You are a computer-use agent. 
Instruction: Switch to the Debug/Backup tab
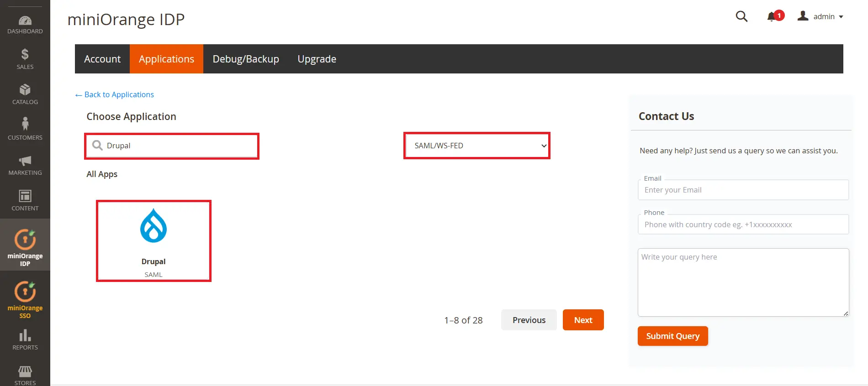[x=246, y=59]
